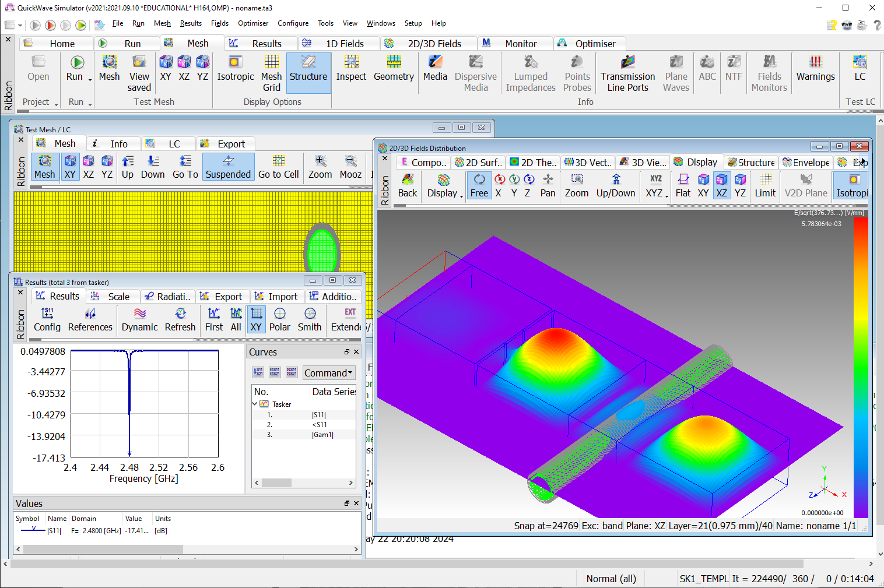Expand the Run group launcher arrow

click(90, 104)
